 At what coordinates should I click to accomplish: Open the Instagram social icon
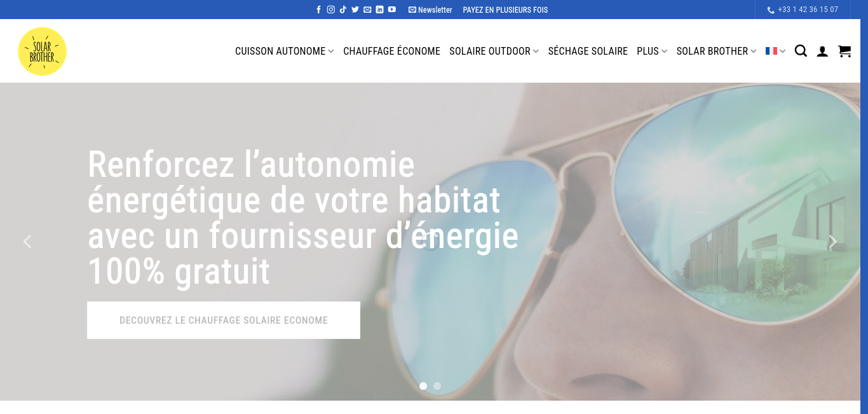click(331, 10)
